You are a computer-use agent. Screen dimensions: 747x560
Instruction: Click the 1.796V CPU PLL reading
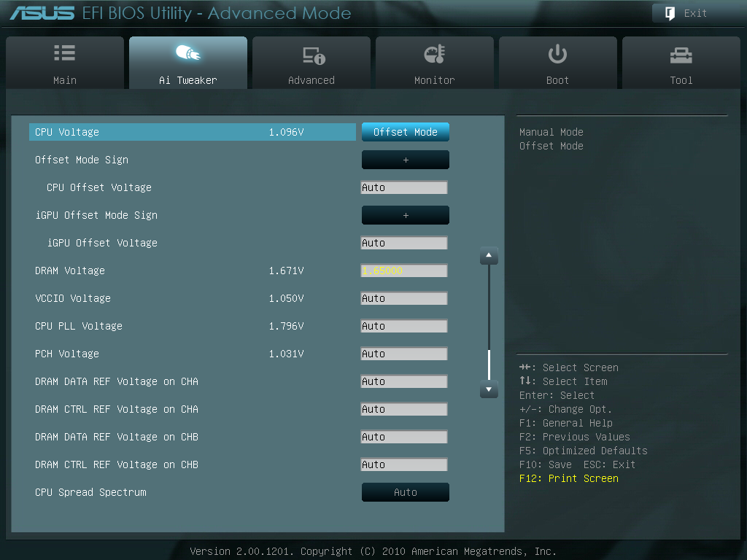tap(286, 326)
